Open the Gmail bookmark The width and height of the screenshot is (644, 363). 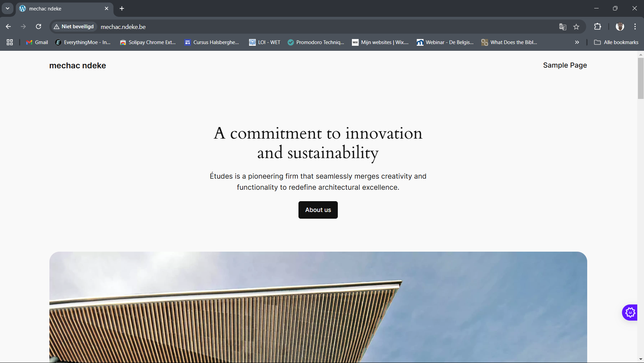[37, 42]
